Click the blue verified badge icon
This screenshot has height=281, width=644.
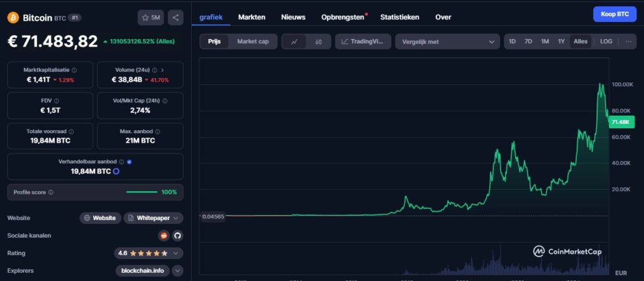(130, 162)
